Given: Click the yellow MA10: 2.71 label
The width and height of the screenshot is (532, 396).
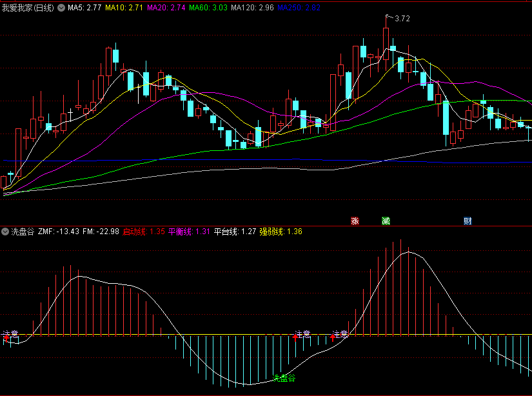Looking at the screenshot, I should [124, 8].
